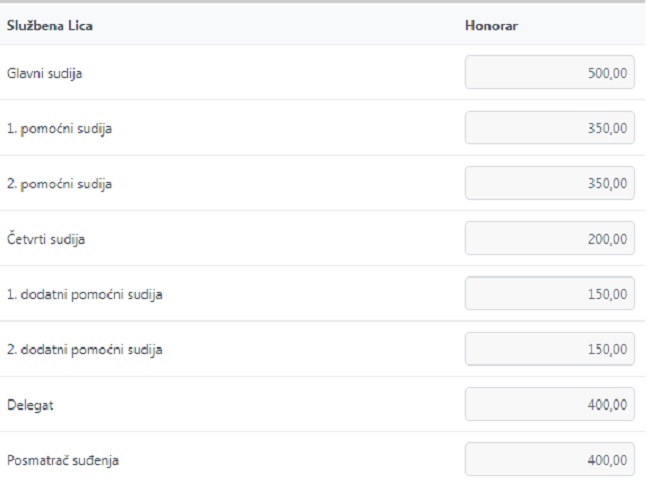Select the Delegat honorar field
Viewport: 650px width, 484px height.
click(x=549, y=404)
